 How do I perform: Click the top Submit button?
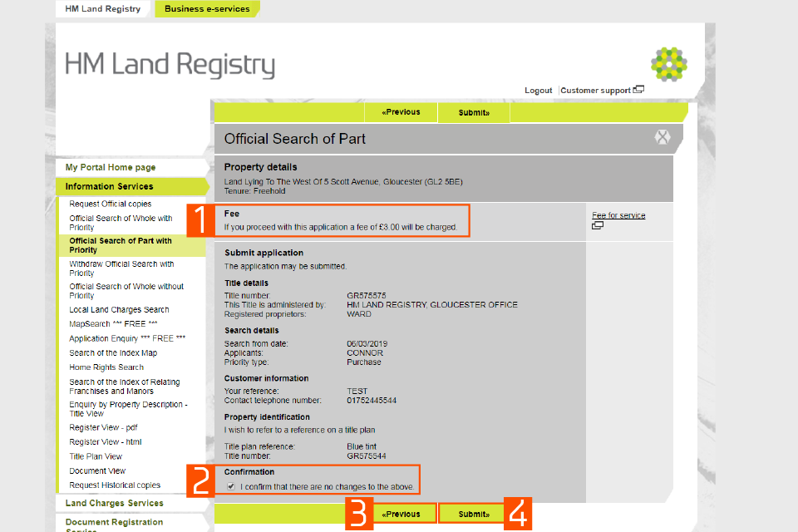pyautogui.click(x=473, y=112)
